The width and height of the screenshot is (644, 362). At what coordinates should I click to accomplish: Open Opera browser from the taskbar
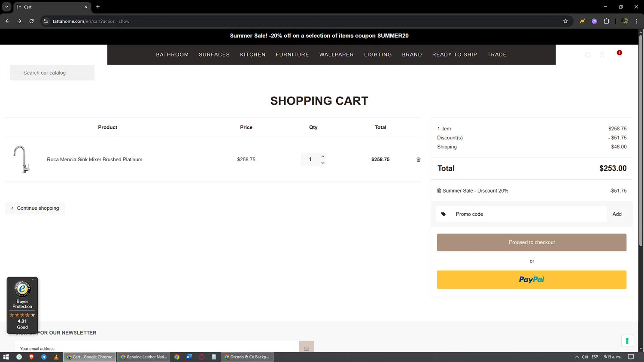point(201,357)
